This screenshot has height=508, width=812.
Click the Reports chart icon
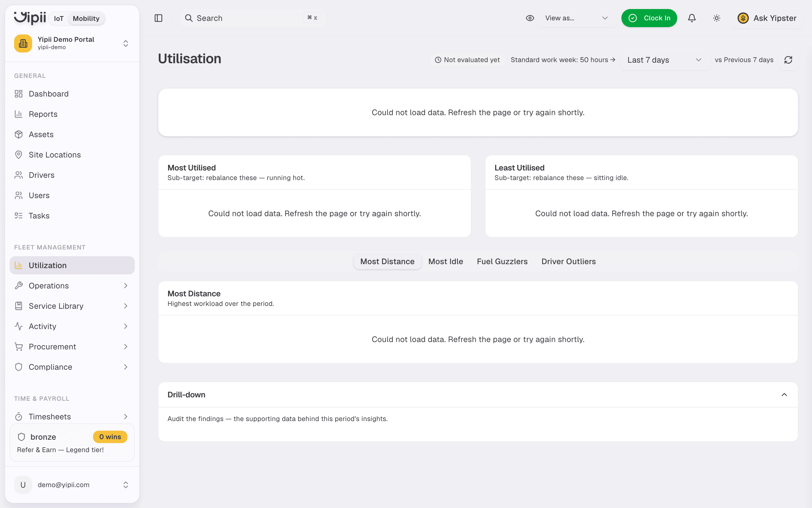tap(18, 114)
